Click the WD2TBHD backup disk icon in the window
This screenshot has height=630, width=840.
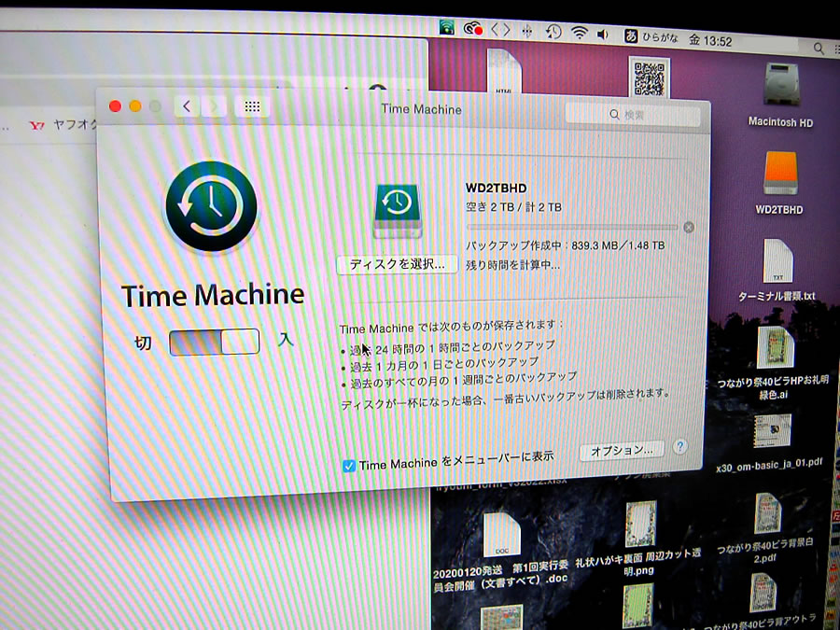click(x=397, y=211)
